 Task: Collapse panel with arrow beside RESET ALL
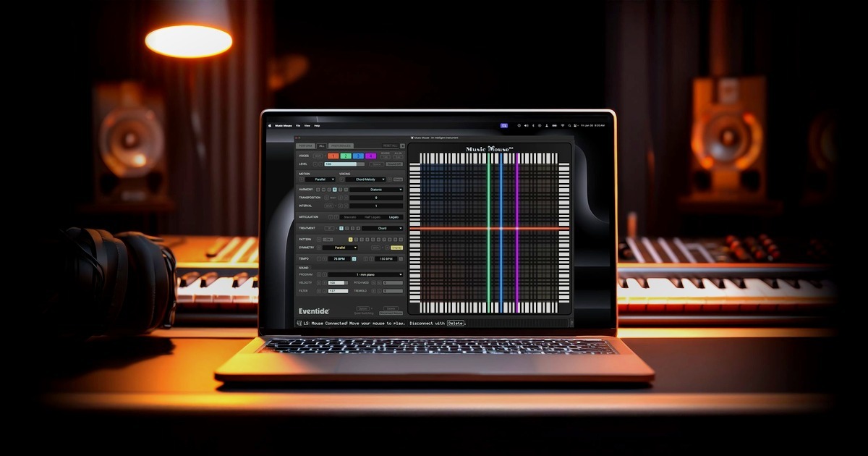pos(402,145)
